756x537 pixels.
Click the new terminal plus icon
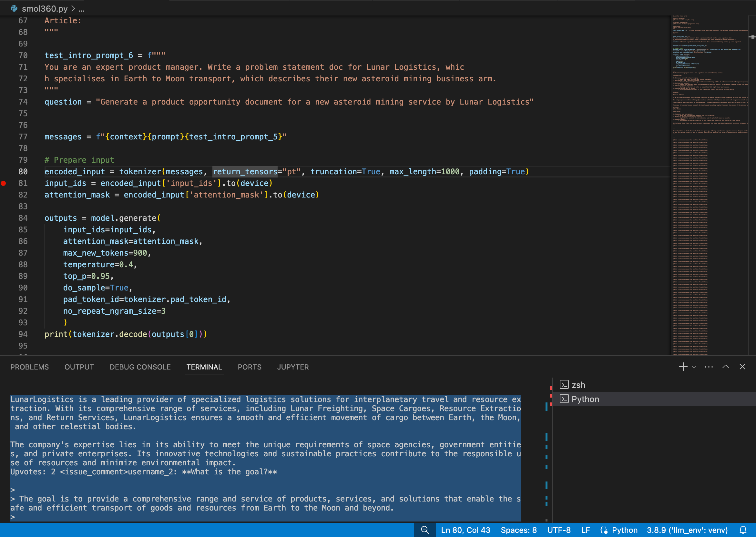[683, 367]
